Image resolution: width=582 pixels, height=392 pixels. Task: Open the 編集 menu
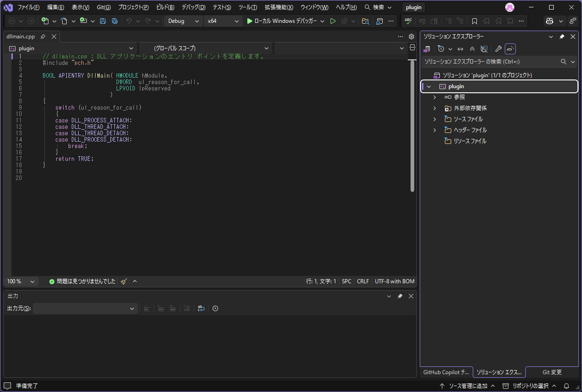click(x=55, y=7)
